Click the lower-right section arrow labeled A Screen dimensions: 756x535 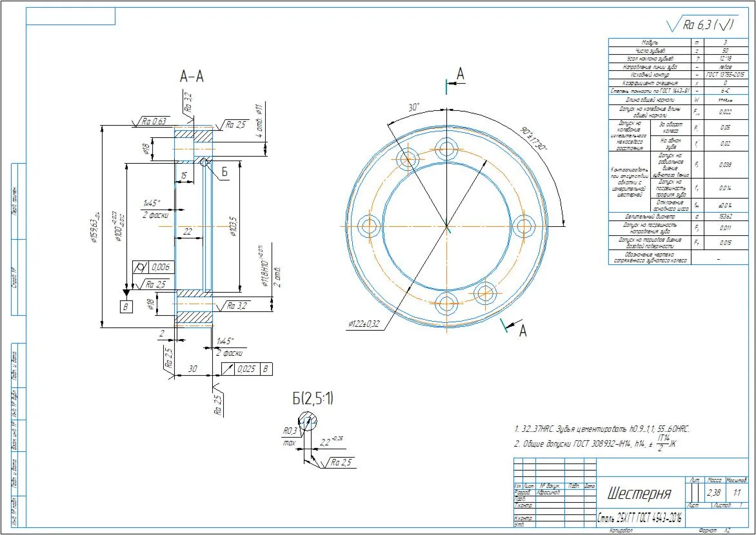[x=515, y=327]
